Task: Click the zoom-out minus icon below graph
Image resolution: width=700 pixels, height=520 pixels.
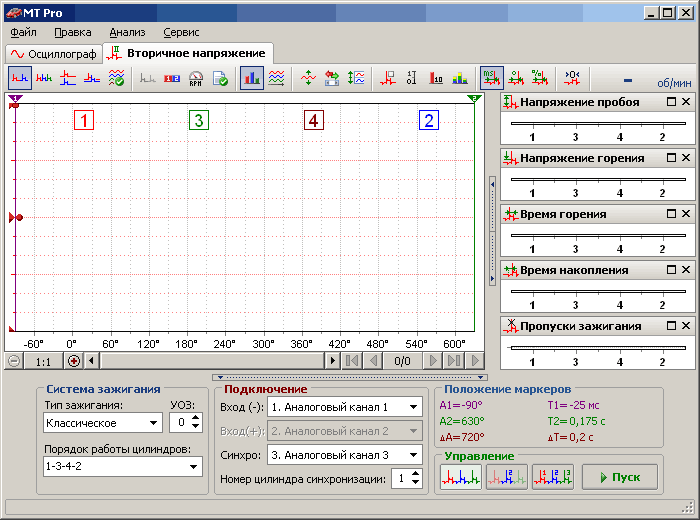Action: coord(14,360)
